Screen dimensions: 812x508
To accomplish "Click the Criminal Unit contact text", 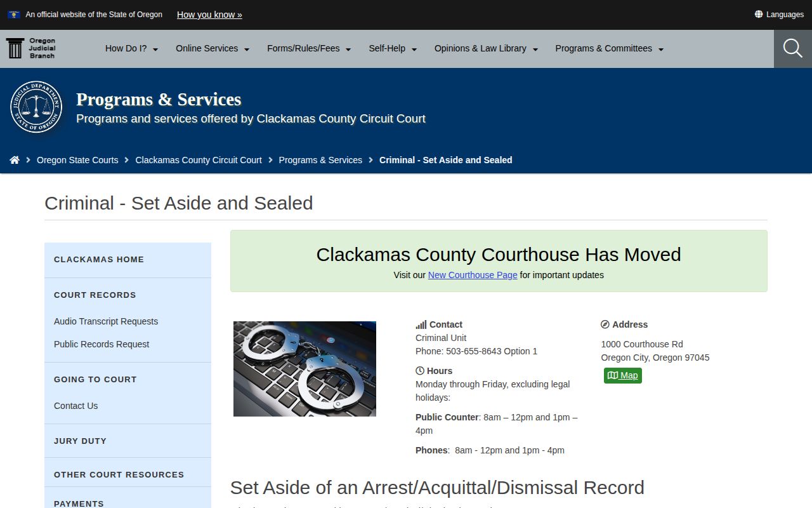I will click(x=441, y=338).
